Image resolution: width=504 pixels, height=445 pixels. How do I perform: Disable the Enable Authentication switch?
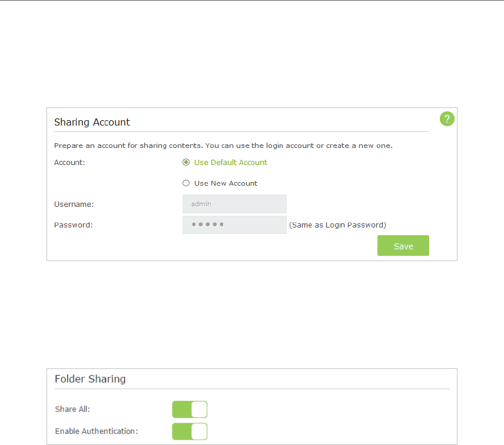[190, 431]
